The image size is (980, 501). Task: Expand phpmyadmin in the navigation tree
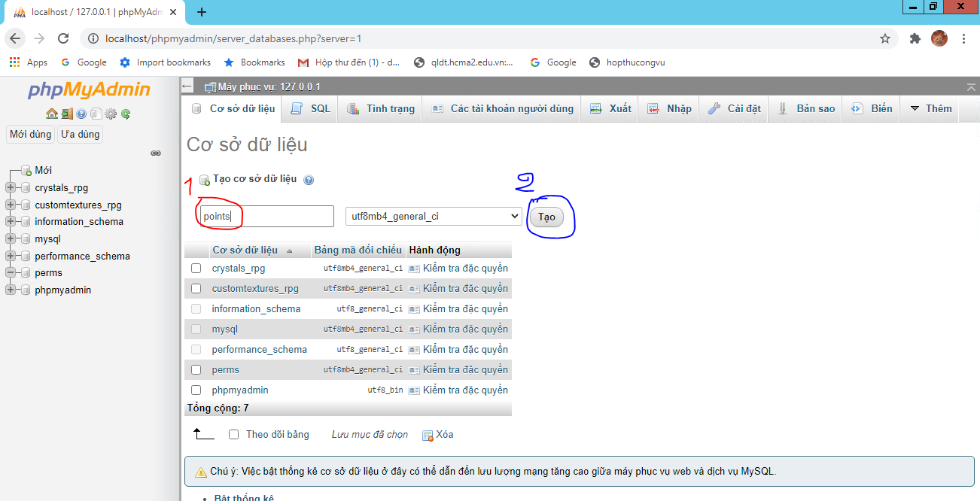click(x=11, y=290)
